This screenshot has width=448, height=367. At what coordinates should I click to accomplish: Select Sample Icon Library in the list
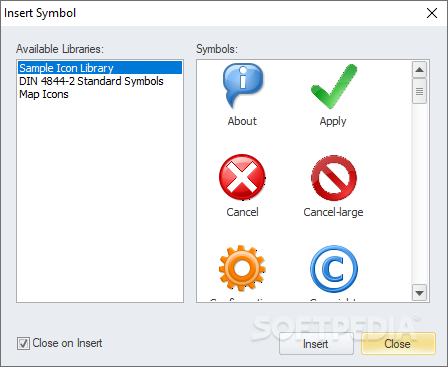100,68
